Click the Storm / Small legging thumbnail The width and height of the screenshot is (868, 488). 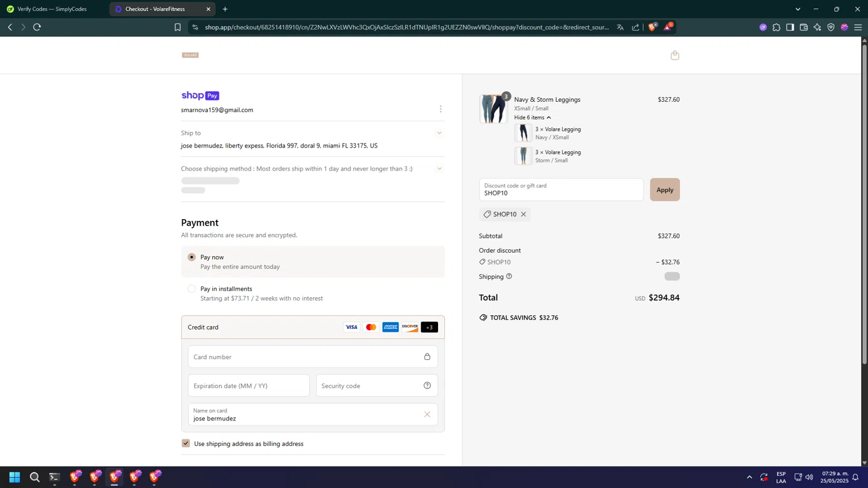523,156
